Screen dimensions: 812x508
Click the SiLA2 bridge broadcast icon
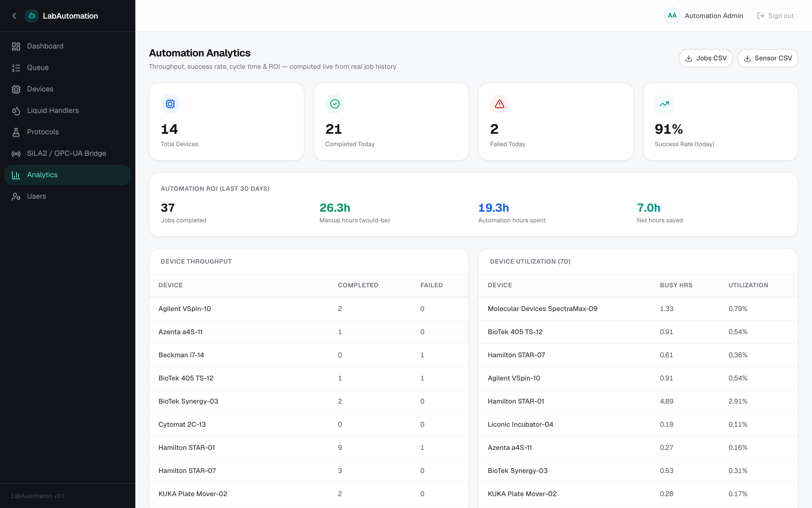16,154
